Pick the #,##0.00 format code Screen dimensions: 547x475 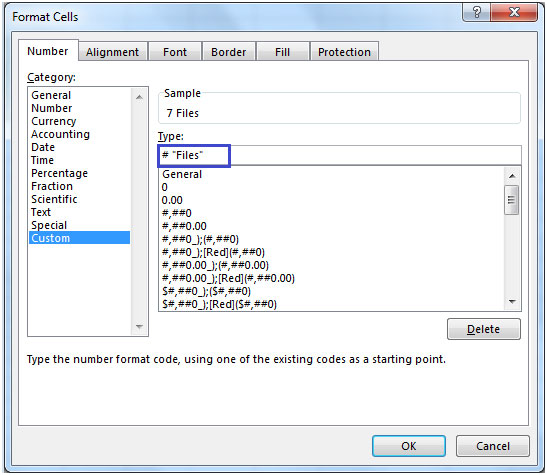pos(184,226)
